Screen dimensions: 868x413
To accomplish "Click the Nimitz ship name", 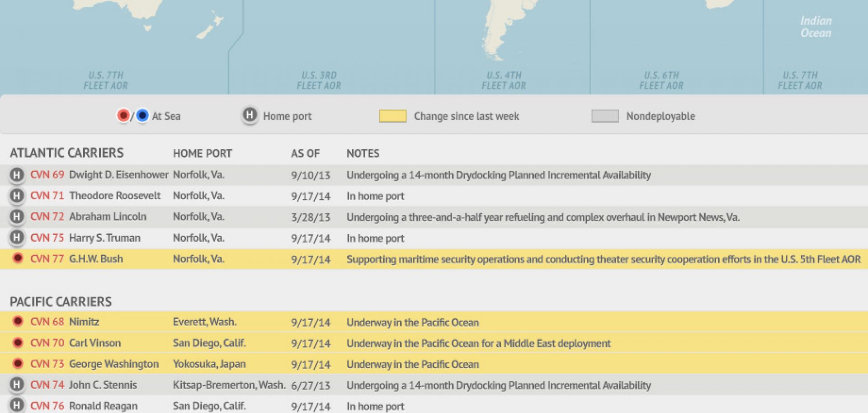I will [x=84, y=322].
